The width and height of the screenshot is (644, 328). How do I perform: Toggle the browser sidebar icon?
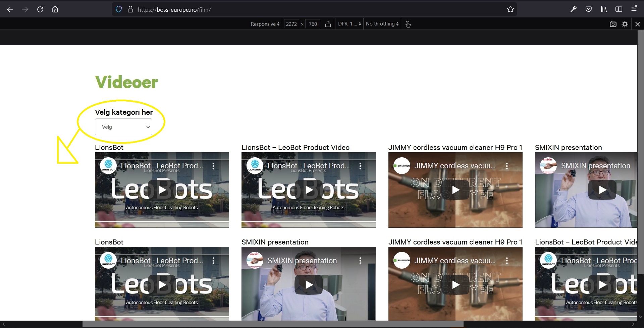[619, 9]
